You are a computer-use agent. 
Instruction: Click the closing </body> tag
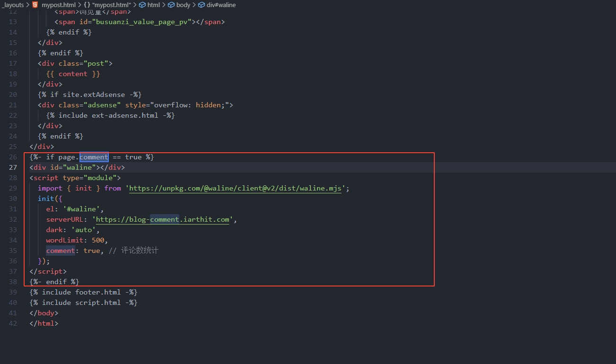tap(44, 313)
